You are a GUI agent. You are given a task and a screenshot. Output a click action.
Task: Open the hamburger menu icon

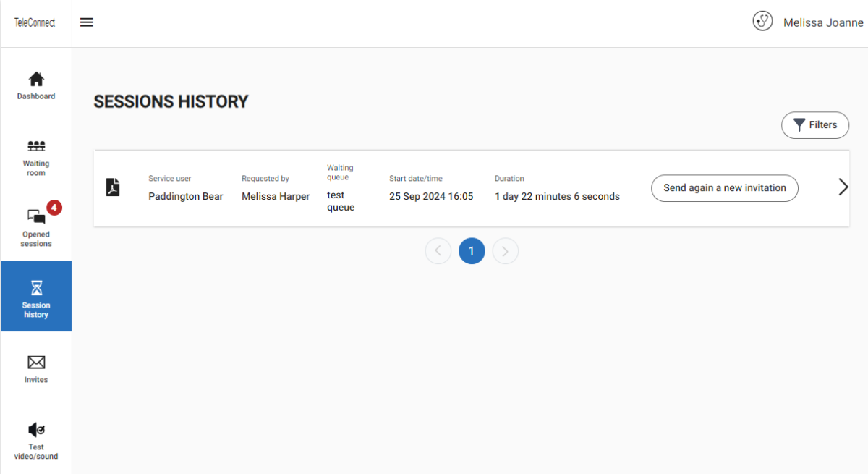87,22
